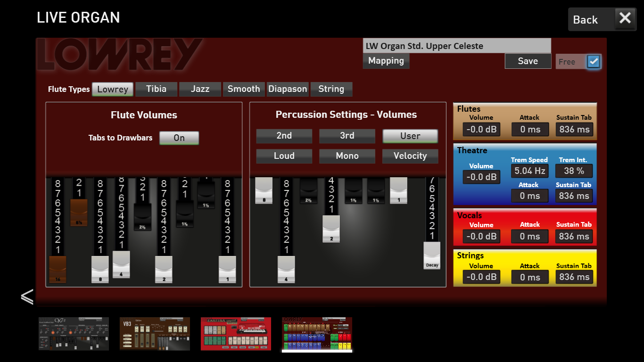Click the percussion 1 drawbar
This screenshot has height=362, width=644.
click(398, 190)
